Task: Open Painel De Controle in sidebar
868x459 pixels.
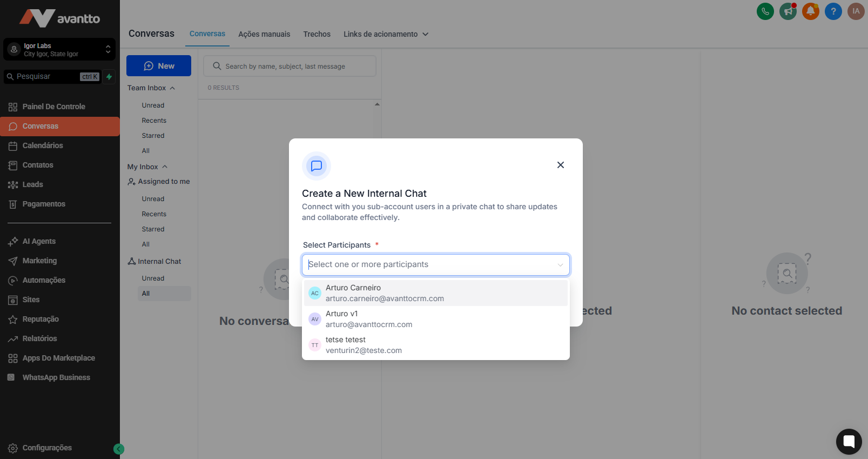Action: 60,107
